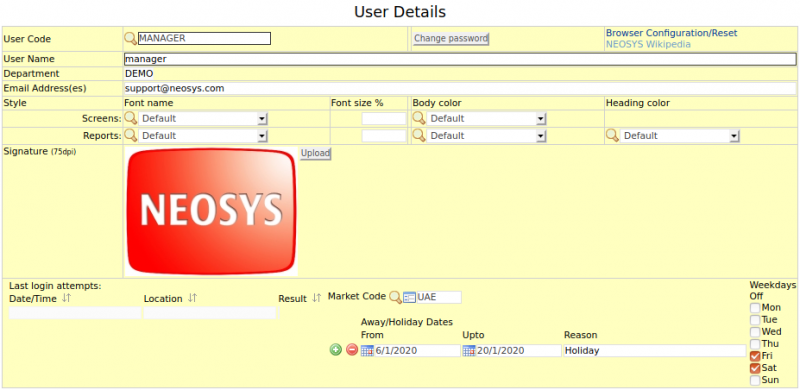Screen dimensions: 800x390
Task: Sort login attempts by Location
Action: tap(192, 299)
